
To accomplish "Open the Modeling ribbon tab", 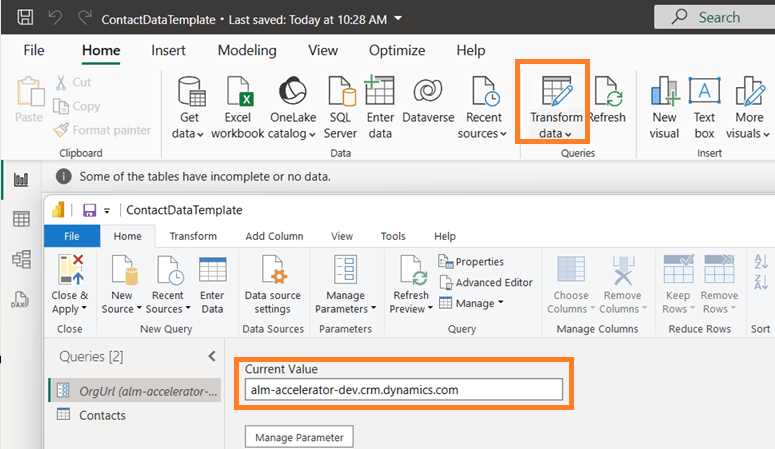I will point(247,50).
